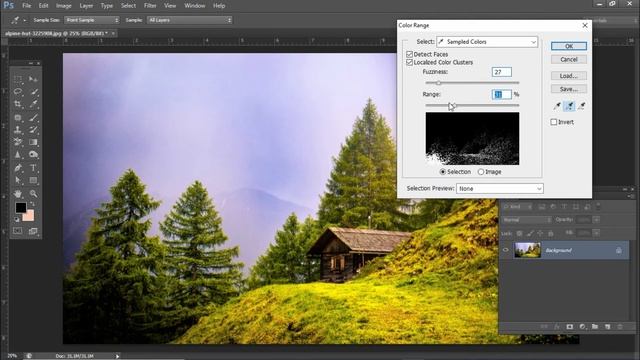Screen dimensions: 640x360
Task: Click lock icon on Background layer
Action: click(x=619, y=250)
